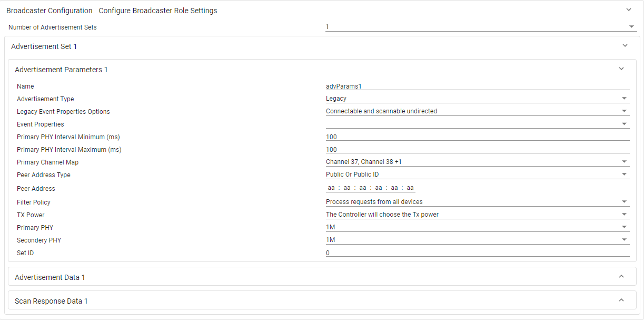Open the Peer Address Type dropdown
644x320 pixels.
click(625, 175)
